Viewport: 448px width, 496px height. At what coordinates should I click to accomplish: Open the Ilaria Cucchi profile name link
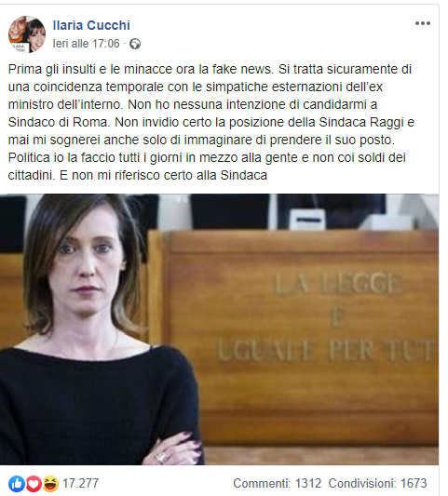tap(91, 25)
